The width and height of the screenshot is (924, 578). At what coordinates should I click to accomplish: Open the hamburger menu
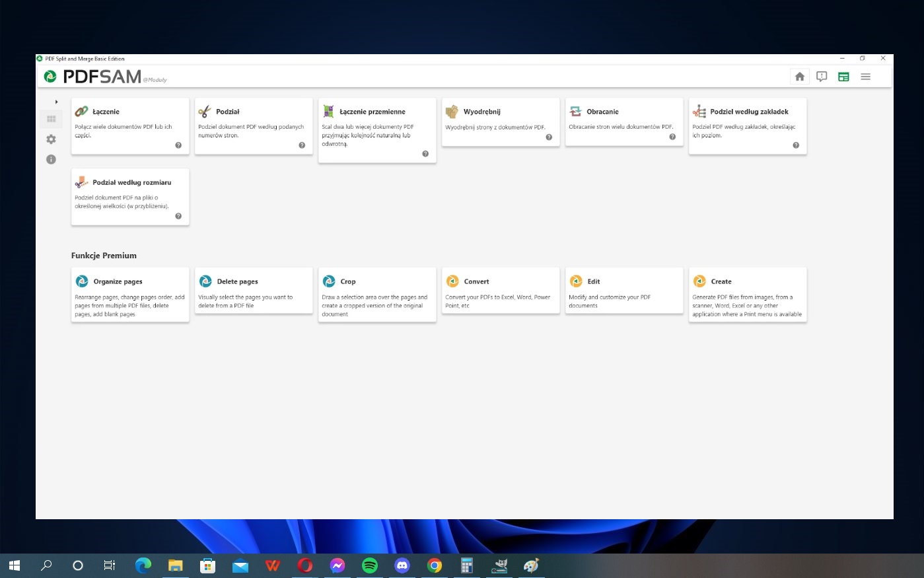click(865, 77)
